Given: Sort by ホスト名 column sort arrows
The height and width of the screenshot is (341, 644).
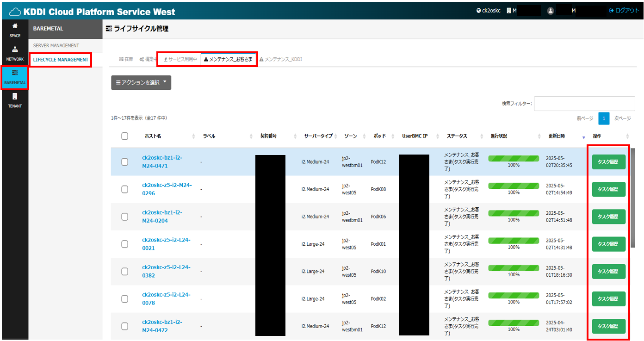Looking at the screenshot, I should [x=193, y=136].
